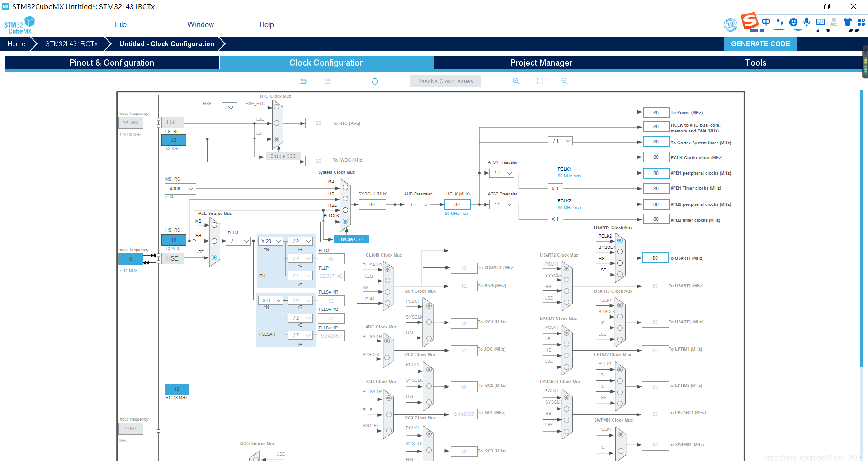Open the Window menu
Image resolution: width=868 pixels, height=466 pixels.
[x=200, y=25]
